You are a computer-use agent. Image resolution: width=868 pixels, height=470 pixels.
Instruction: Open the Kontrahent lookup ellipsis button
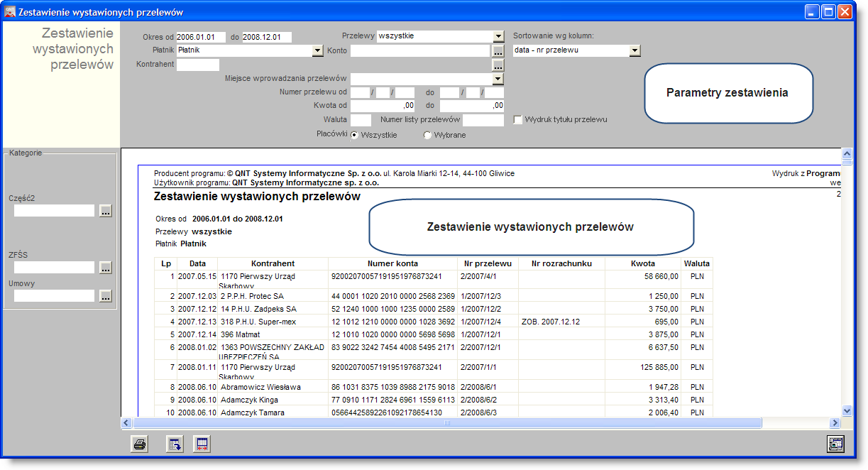(x=498, y=65)
